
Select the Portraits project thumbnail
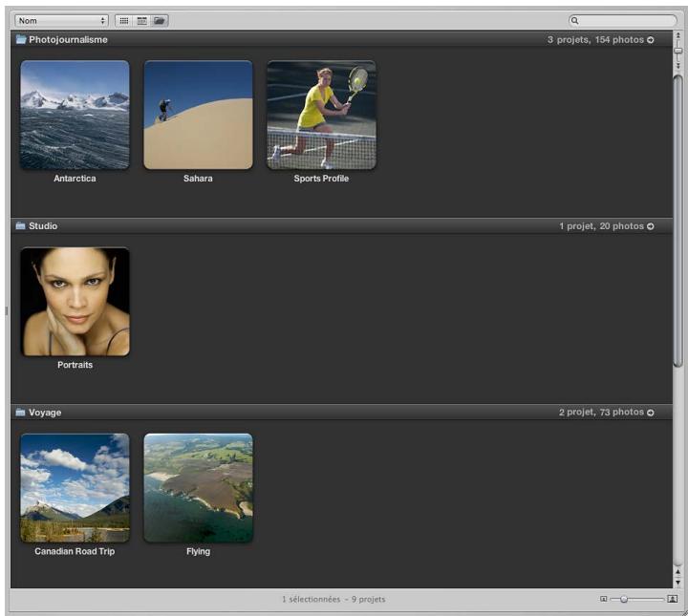(x=75, y=301)
